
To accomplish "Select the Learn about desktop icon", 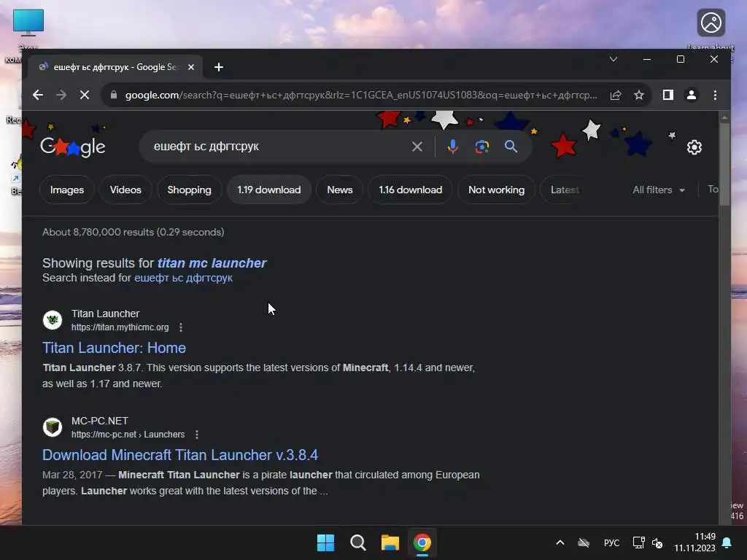I will 711,28.
